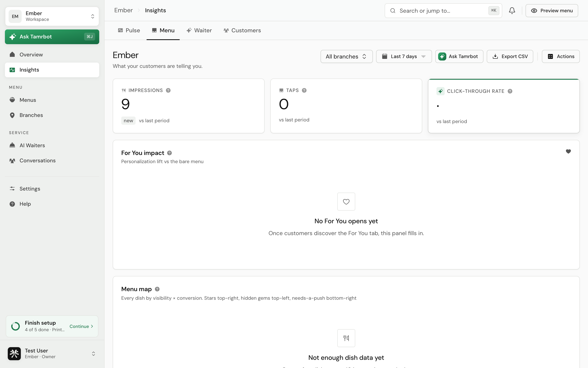Switch to the Waiter tab
Viewport: 588px width, 368px height.
199,30
